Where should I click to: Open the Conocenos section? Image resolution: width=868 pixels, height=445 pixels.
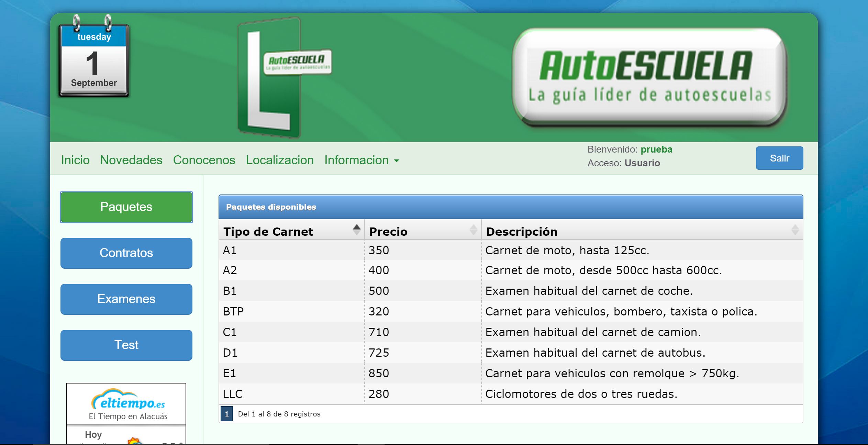204,160
